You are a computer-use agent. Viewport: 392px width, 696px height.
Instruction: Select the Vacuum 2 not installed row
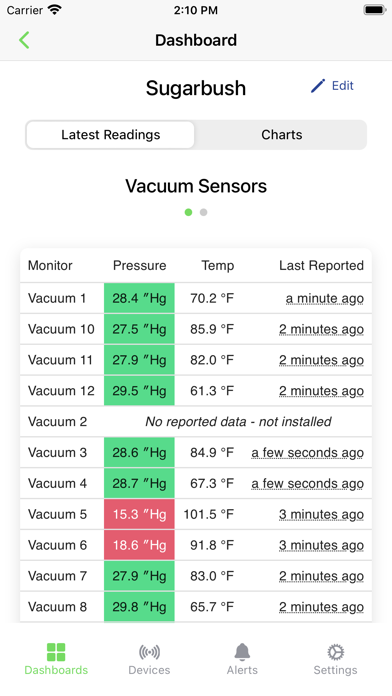(x=196, y=421)
